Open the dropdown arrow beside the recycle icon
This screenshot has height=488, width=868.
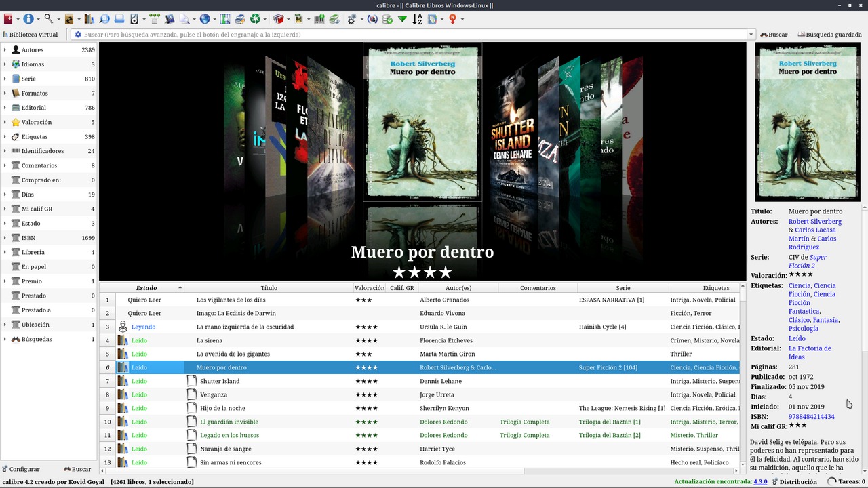coord(264,19)
